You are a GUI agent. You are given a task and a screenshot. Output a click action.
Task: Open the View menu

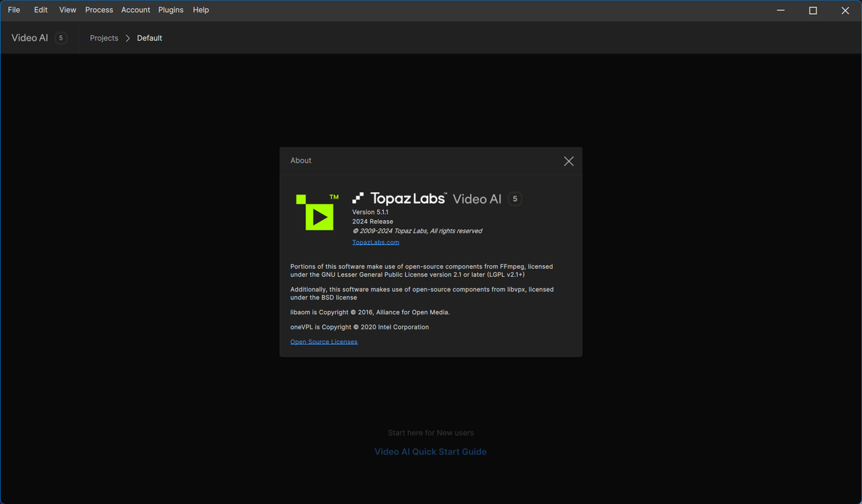coord(67,10)
